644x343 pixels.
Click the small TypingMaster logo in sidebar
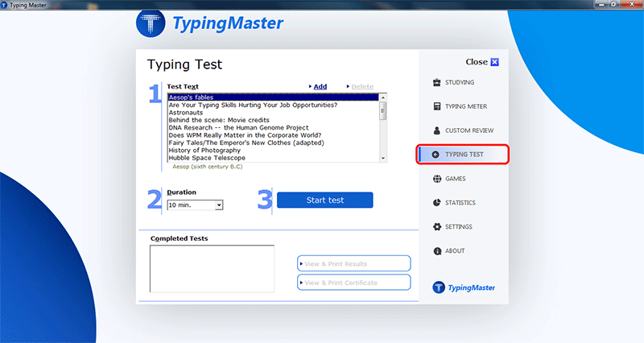464,287
